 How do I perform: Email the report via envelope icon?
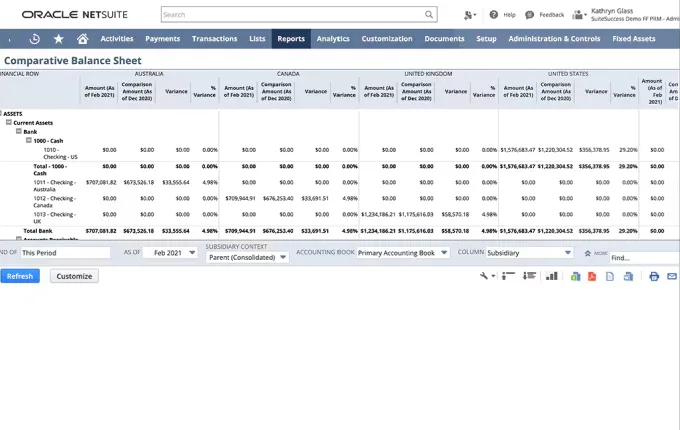pos(672,276)
